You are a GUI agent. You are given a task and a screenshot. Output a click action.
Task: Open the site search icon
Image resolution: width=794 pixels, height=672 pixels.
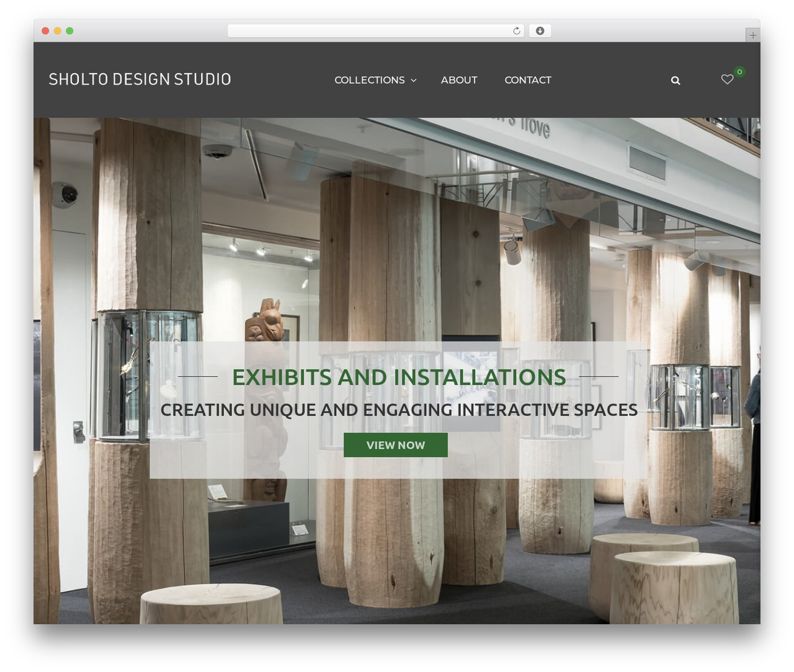point(676,81)
